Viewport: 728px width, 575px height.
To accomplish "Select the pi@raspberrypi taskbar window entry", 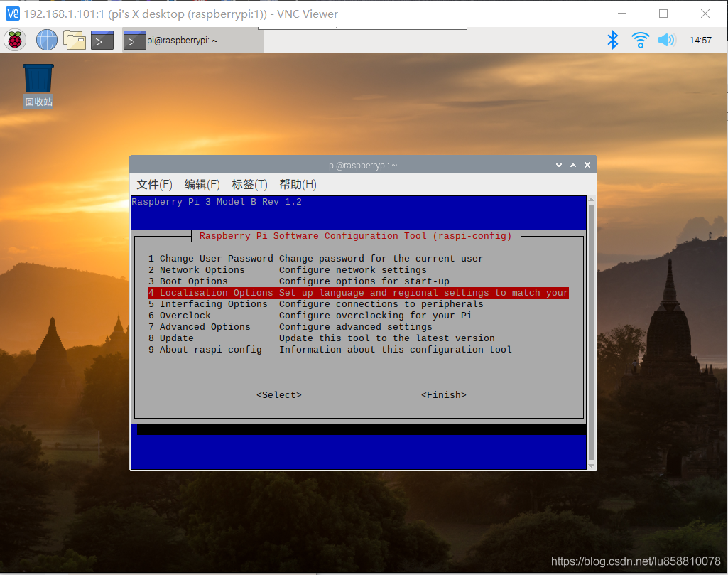I will [x=193, y=40].
